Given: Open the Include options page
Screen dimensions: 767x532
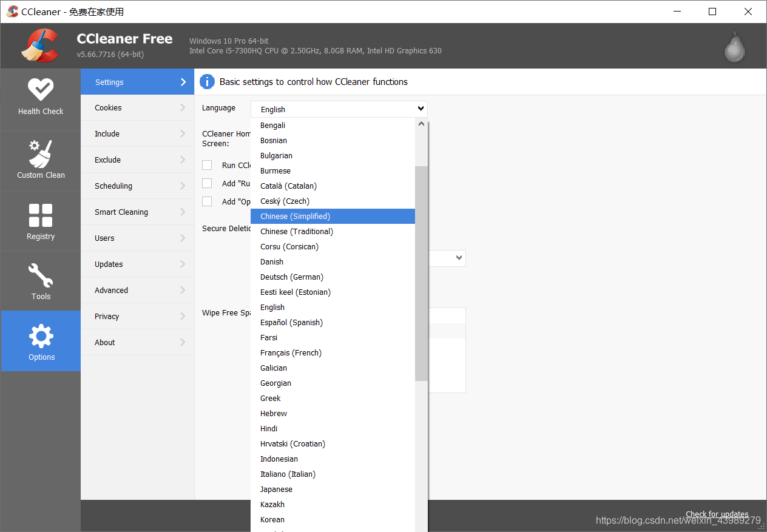Looking at the screenshot, I should tap(137, 134).
